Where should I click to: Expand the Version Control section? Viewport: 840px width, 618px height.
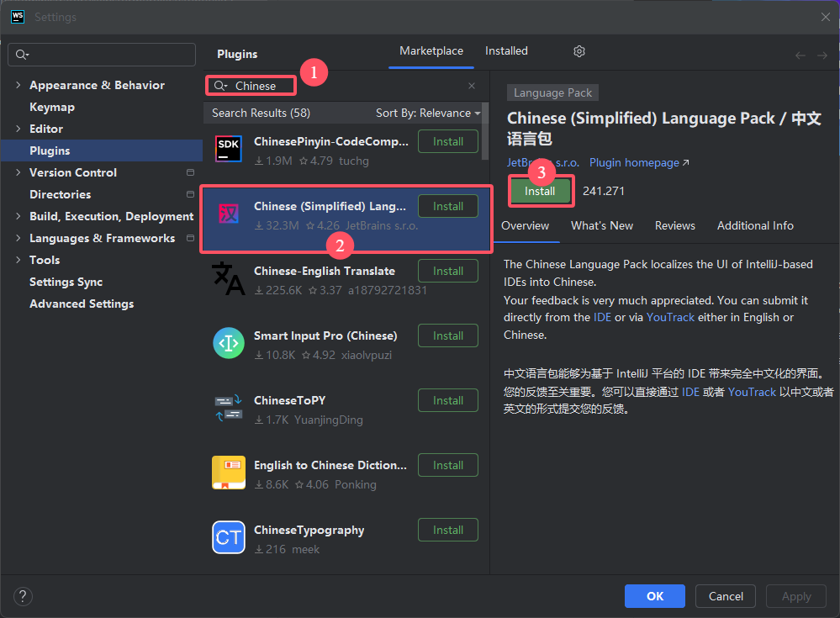18,172
